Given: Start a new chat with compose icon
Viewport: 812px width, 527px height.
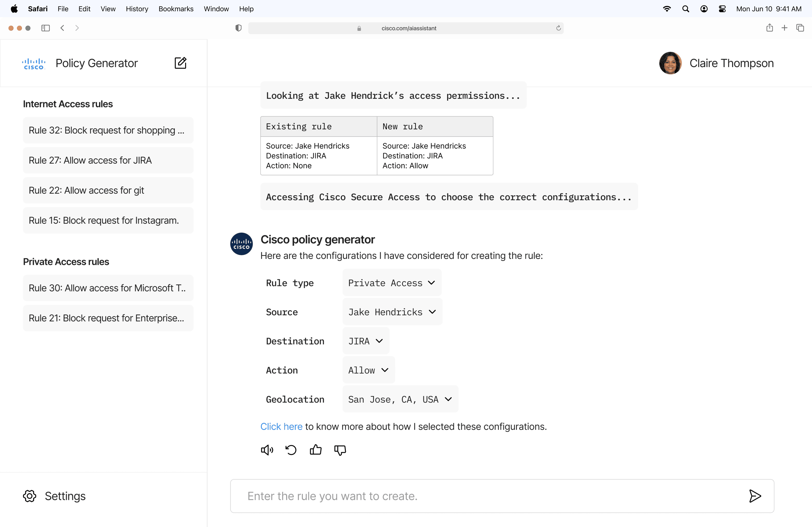Looking at the screenshot, I should click(180, 63).
